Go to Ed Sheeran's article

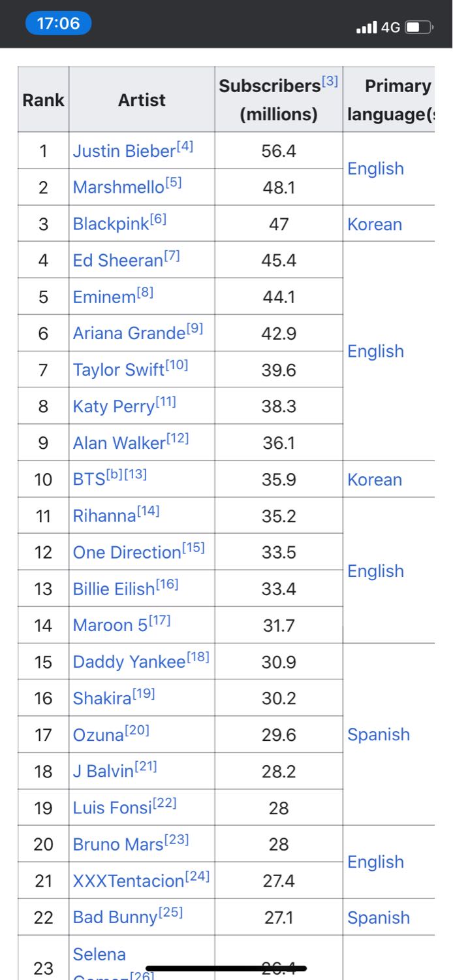pos(117,261)
